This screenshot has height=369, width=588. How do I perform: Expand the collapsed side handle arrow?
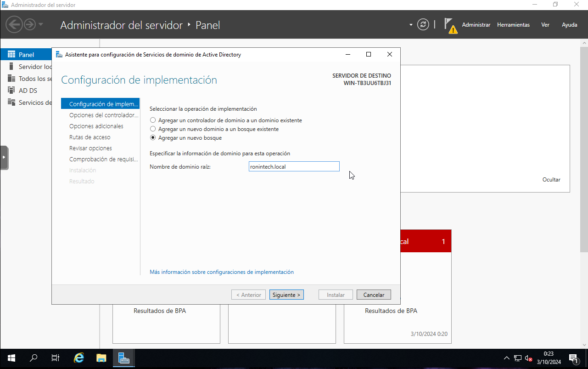[x=4, y=158]
